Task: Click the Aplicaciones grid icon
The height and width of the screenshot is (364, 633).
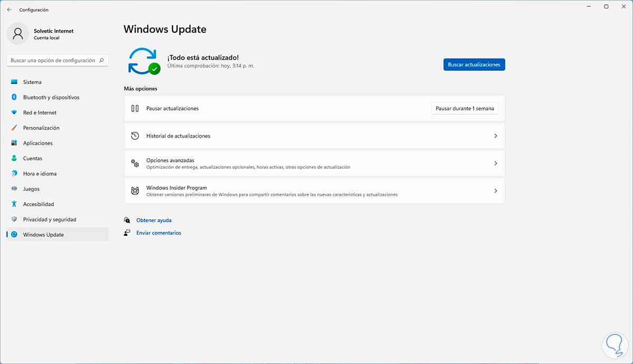Action: click(x=14, y=143)
